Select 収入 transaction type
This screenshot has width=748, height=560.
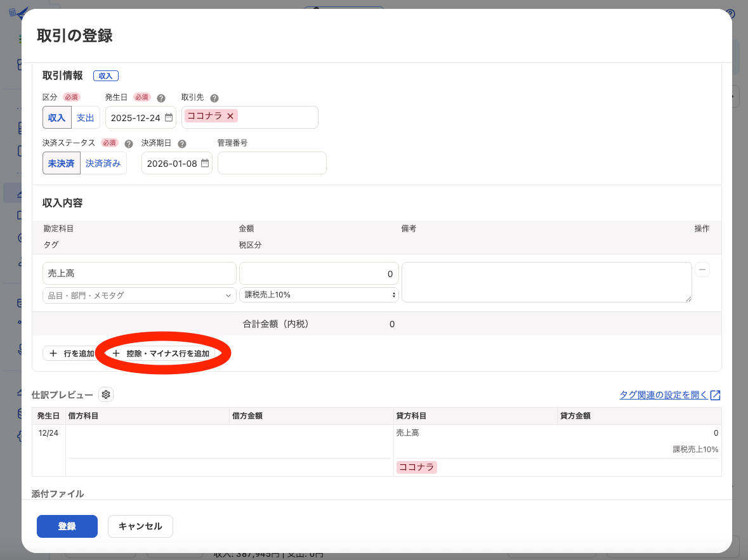[57, 118]
